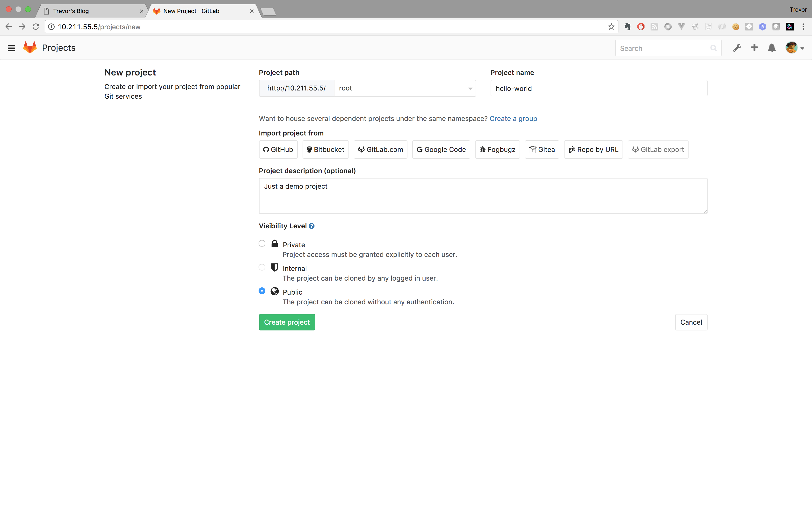Click the cookie extension icon

(735, 27)
